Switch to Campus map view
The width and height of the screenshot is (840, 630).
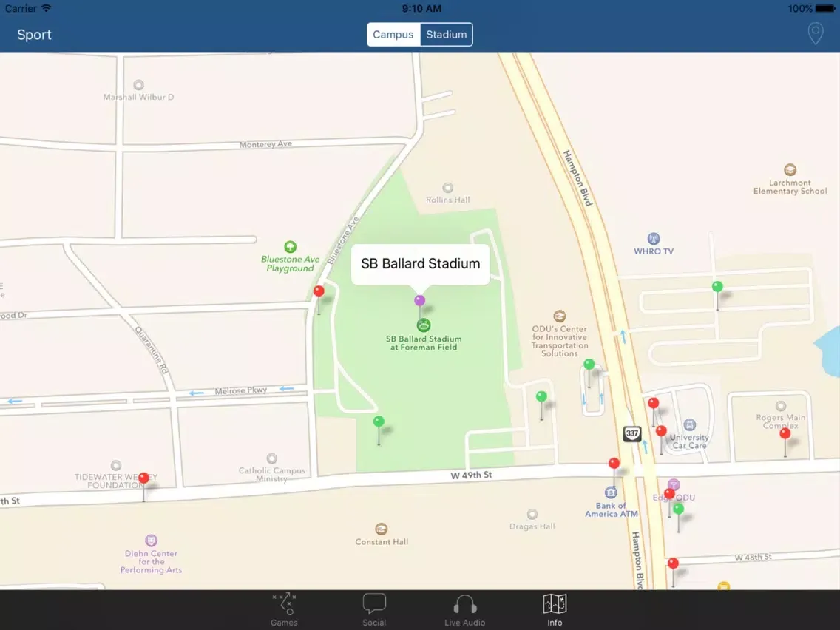click(x=393, y=34)
